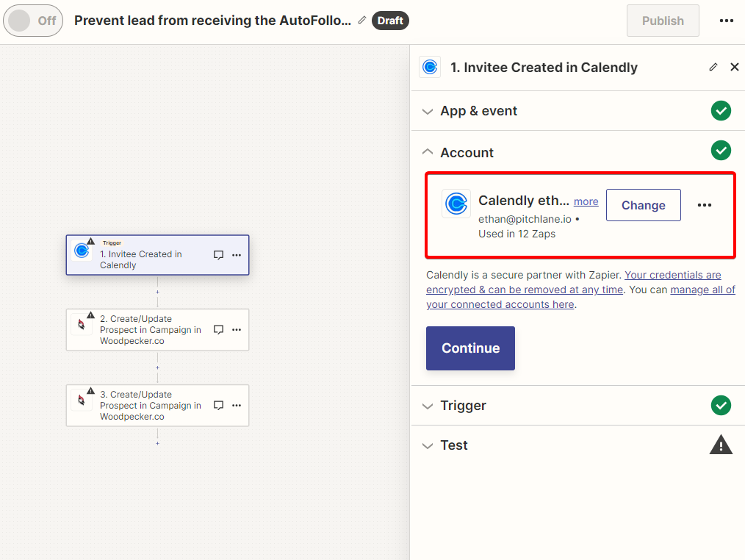Click the Publish button
This screenshot has width=745, height=560.
pyautogui.click(x=663, y=21)
